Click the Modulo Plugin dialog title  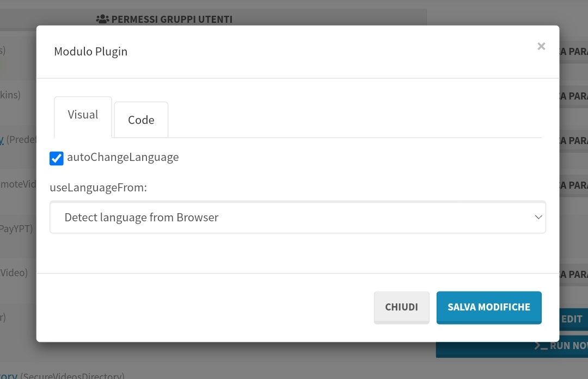(91, 51)
